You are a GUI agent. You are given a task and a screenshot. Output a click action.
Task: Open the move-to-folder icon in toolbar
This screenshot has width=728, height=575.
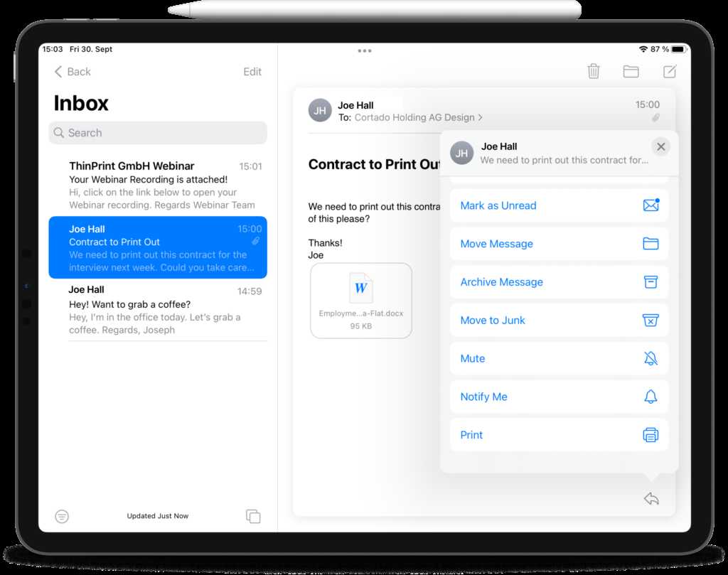[x=631, y=71]
